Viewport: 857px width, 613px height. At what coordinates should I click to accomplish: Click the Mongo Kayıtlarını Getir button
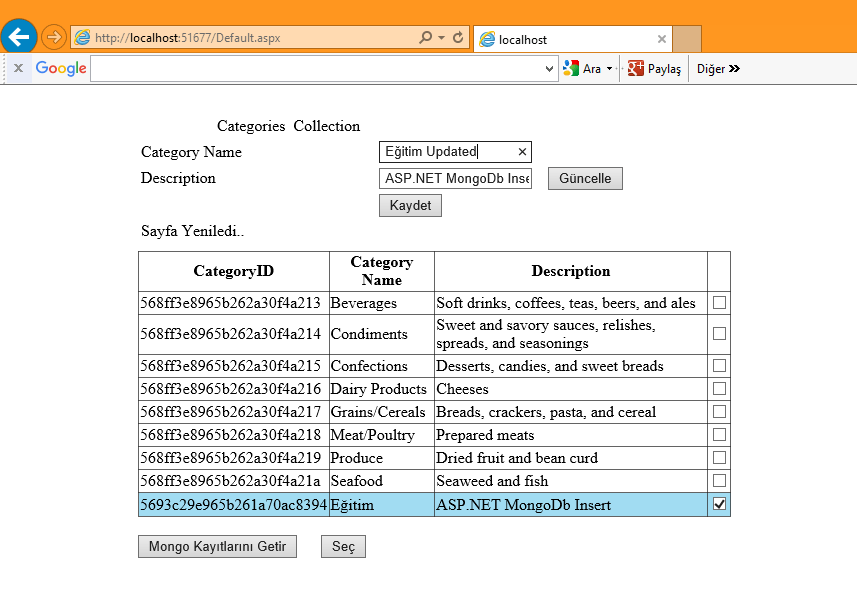pyautogui.click(x=217, y=547)
